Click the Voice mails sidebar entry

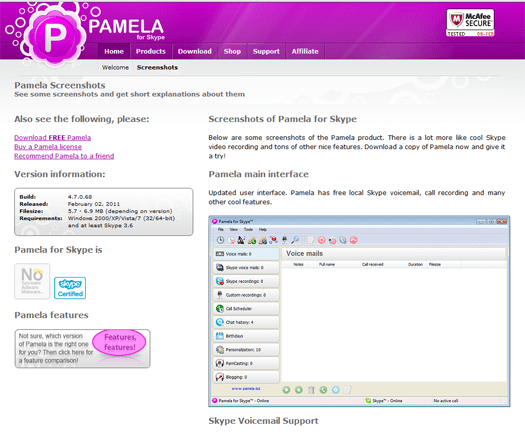point(246,254)
